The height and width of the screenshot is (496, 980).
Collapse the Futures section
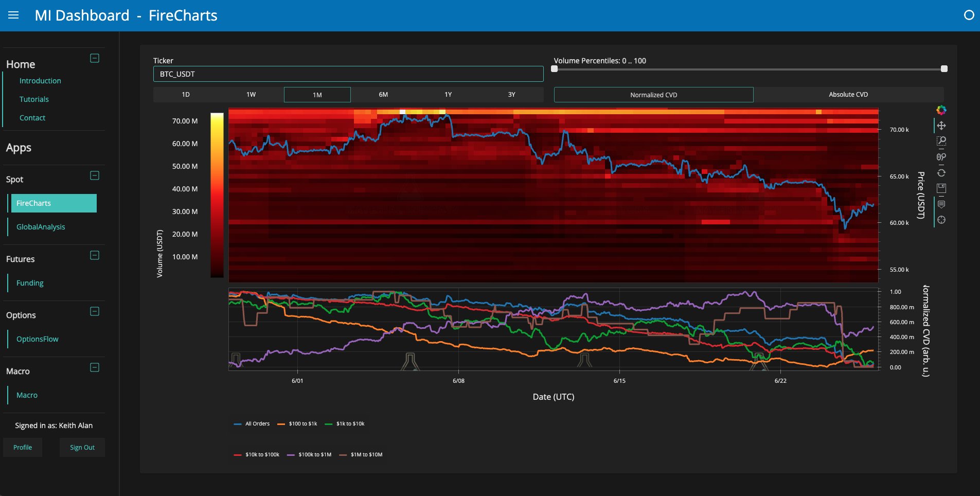95,255
